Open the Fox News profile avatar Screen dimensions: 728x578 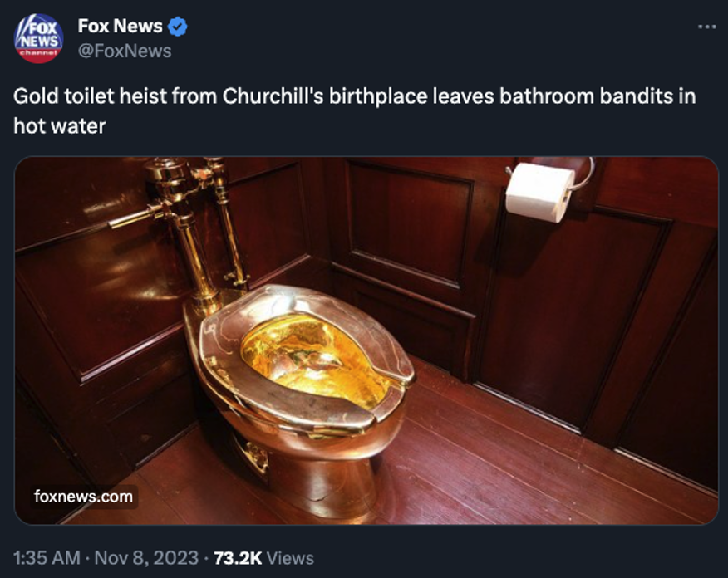(38, 38)
